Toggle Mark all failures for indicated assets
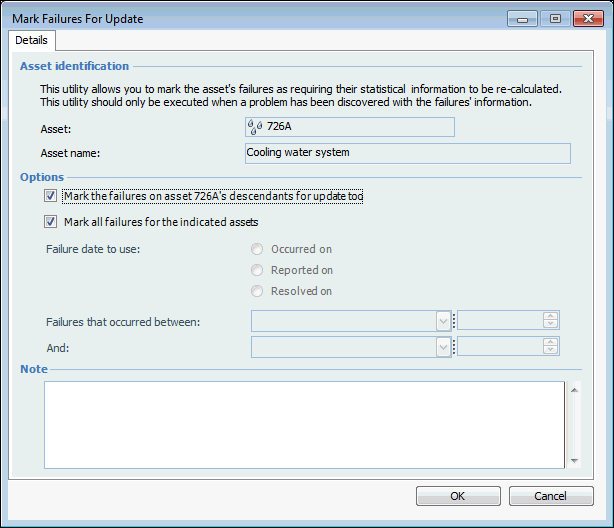614x528 pixels. coord(51,222)
